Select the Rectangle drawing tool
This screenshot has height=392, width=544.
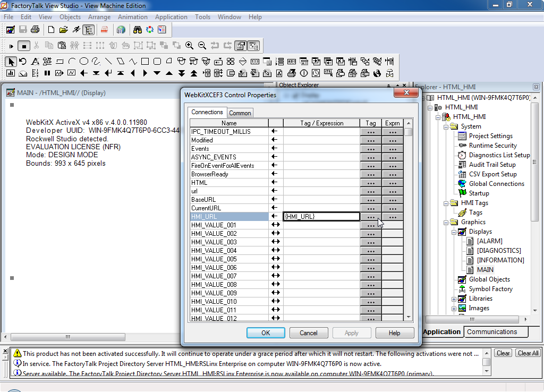pyautogui.click(x=145, y=62)
